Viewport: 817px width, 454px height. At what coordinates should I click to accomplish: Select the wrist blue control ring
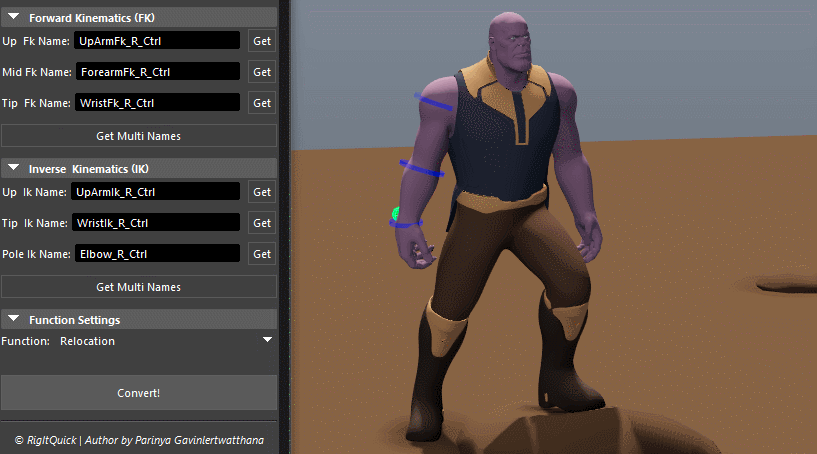(x=405, y=224)
